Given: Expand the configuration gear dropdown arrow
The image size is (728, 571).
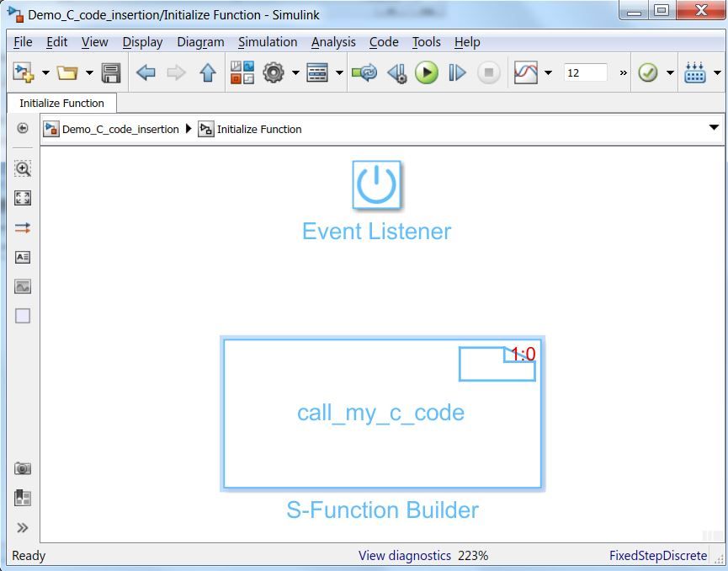Looking at the screenshot, I should pos(295,72).
